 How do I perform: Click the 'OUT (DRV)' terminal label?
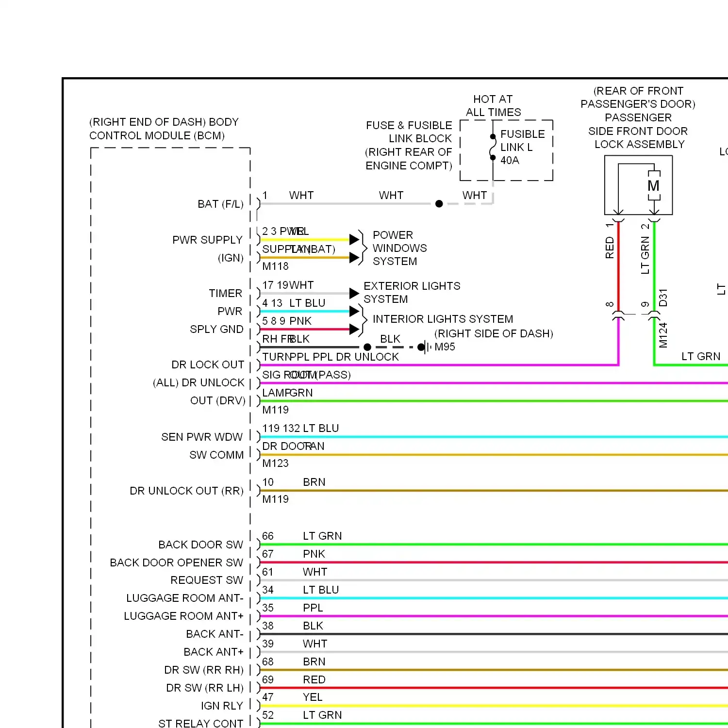tap(218, 400)
